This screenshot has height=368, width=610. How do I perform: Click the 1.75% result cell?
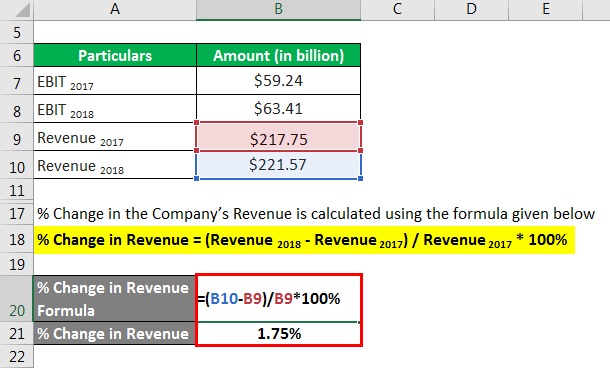coord(279,333)
